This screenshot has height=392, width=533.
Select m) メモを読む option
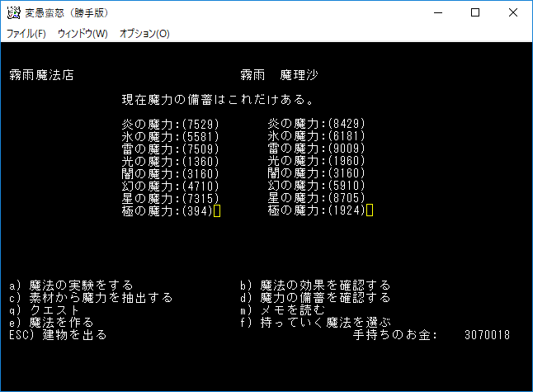(283, 310)
